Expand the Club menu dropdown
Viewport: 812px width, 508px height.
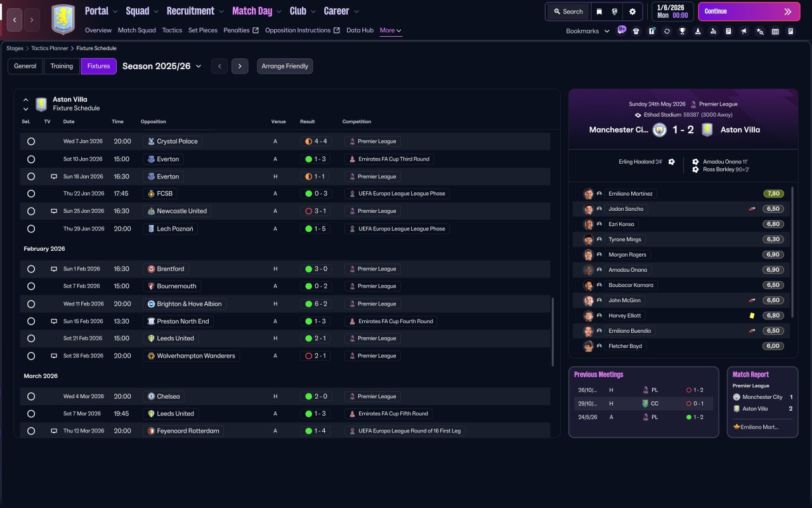(x=312, y=11)
